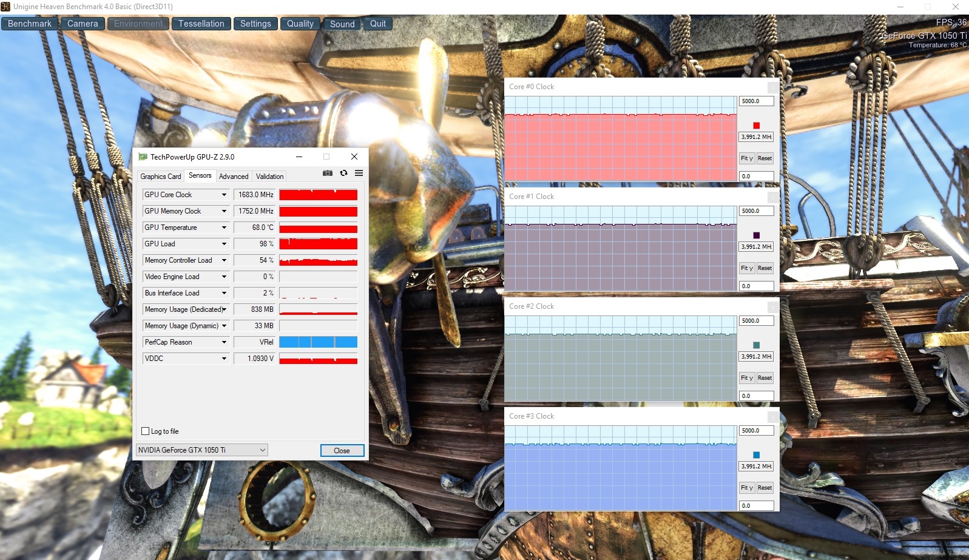Click the teal color swatch on Core #2
969x560 pixels.
(756, 345)
